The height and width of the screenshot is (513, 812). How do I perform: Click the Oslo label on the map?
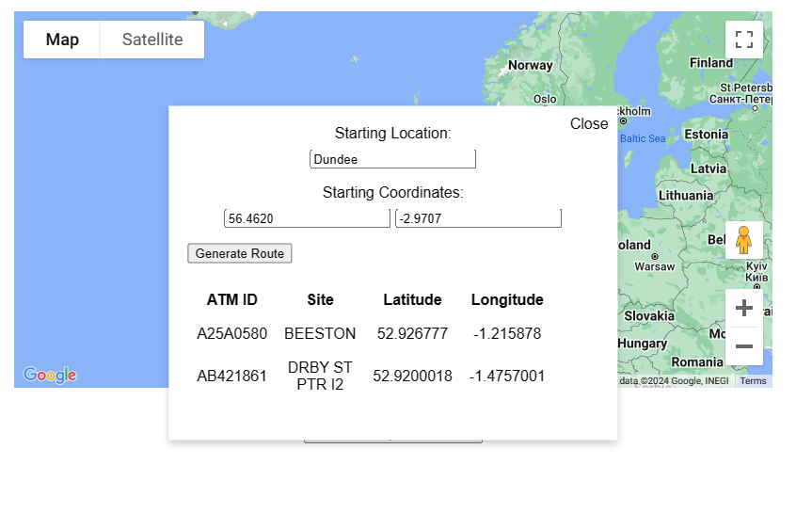(545, 99)
